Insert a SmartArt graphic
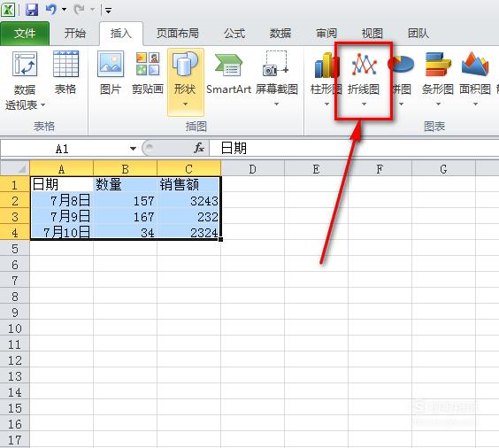 pyautogui.click(x=229, y=73)
